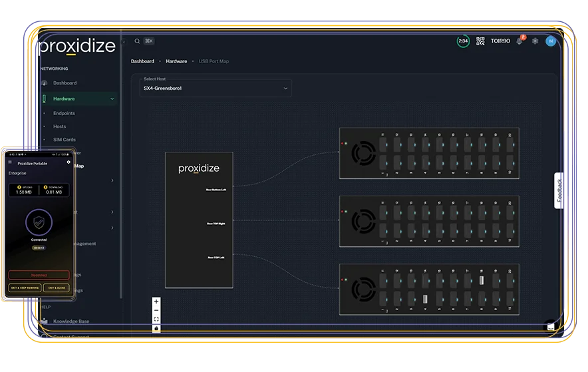The width and height of the screenshot is (588, 372).
Task: Click the 2:34 circular timer
Action: 463,41
